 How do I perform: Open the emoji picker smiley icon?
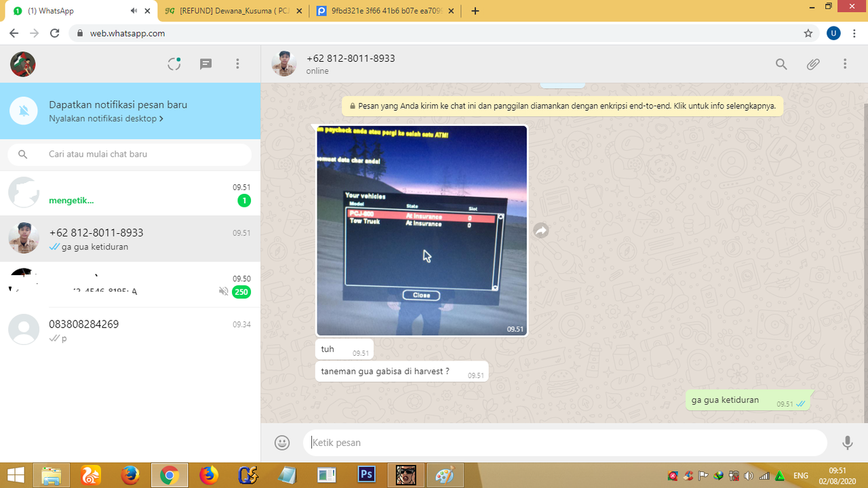[282, 443]
